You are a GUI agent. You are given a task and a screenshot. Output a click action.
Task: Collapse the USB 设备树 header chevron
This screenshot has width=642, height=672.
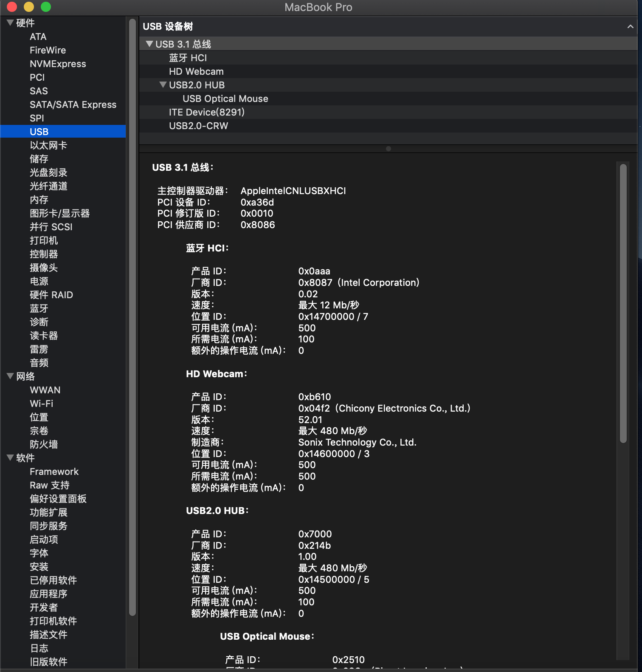click(x=631, y=26)
